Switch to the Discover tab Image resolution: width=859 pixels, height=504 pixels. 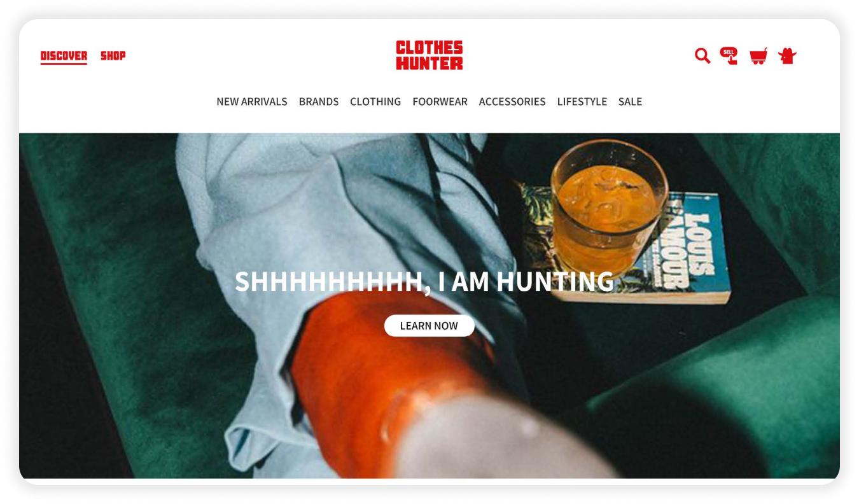coord(64,56)
